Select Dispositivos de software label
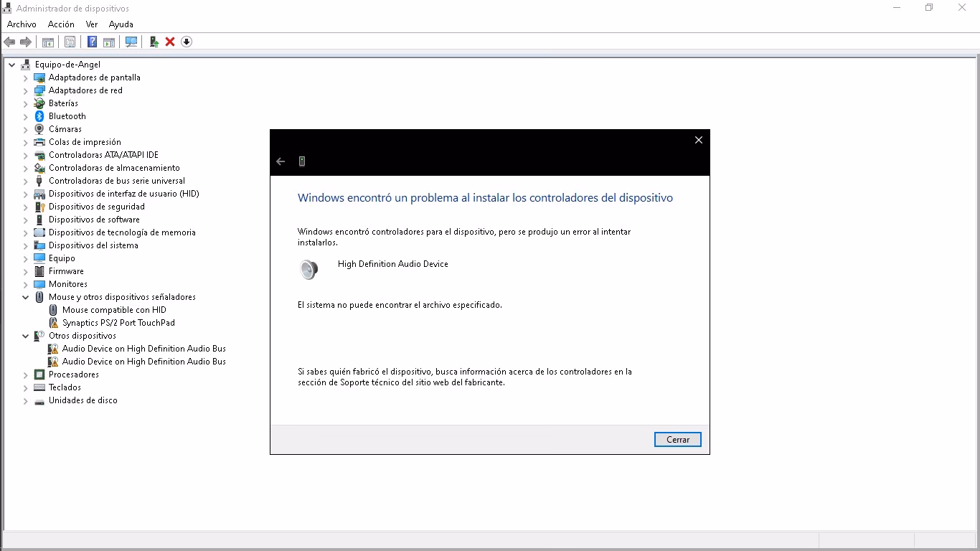The width and height of the screenshot is (980, 551). click(94, 220)
